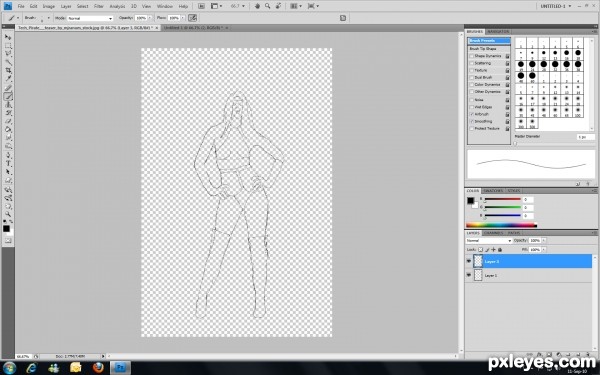This screenshot has width=600, height=375.
Task: Click the Zoom tool in the top application bar
Action: point(267,6)
